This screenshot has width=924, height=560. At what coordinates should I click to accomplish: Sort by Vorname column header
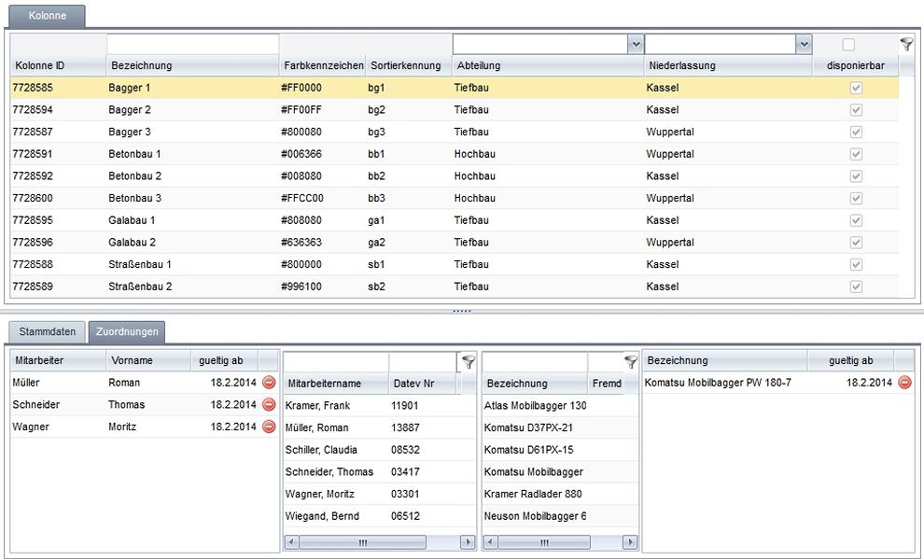(x=147, y=360)
